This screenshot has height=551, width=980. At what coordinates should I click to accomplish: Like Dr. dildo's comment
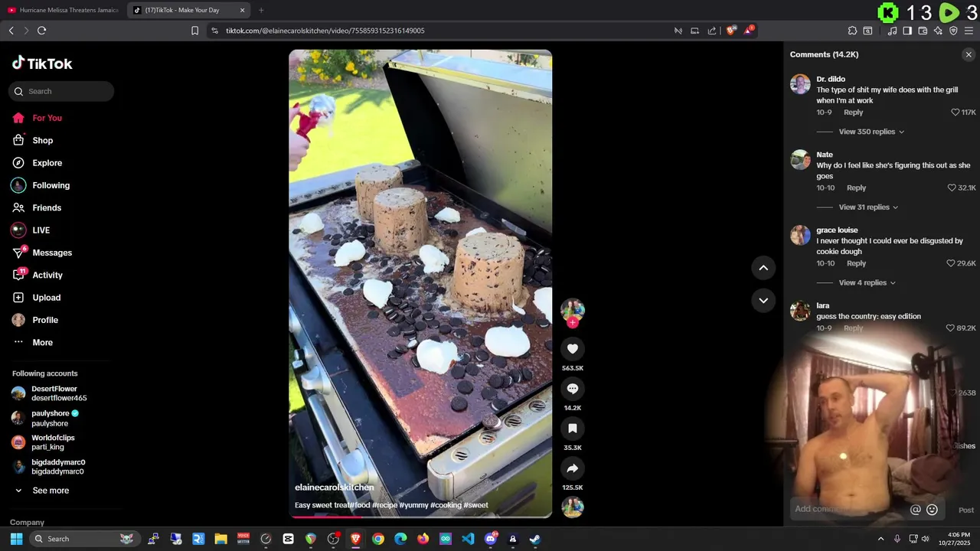click(x=955, y=112)
